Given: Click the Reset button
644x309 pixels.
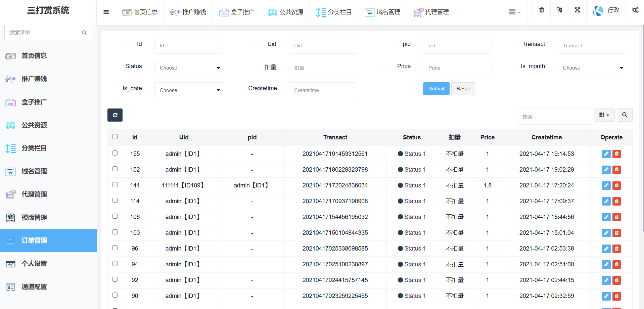Looking at the screenshot, I should 463,89.
